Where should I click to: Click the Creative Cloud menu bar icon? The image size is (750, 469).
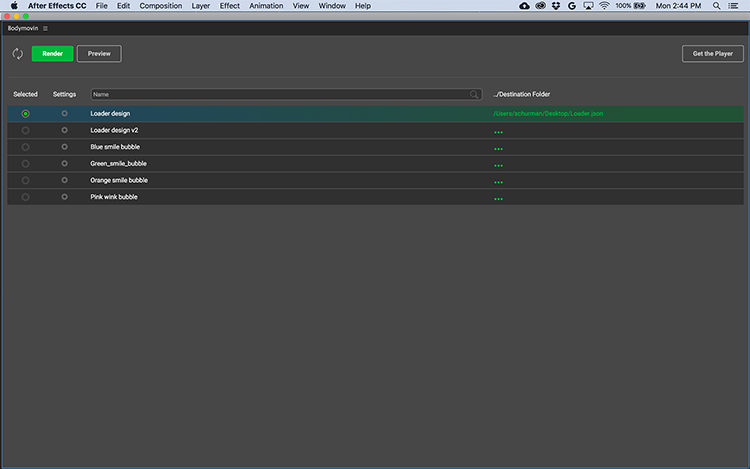click(540, 6)
